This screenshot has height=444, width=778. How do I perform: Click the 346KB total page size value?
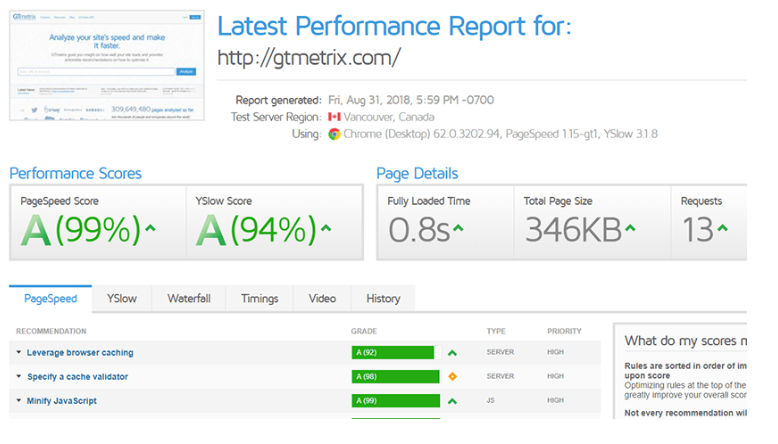(573, 230)
